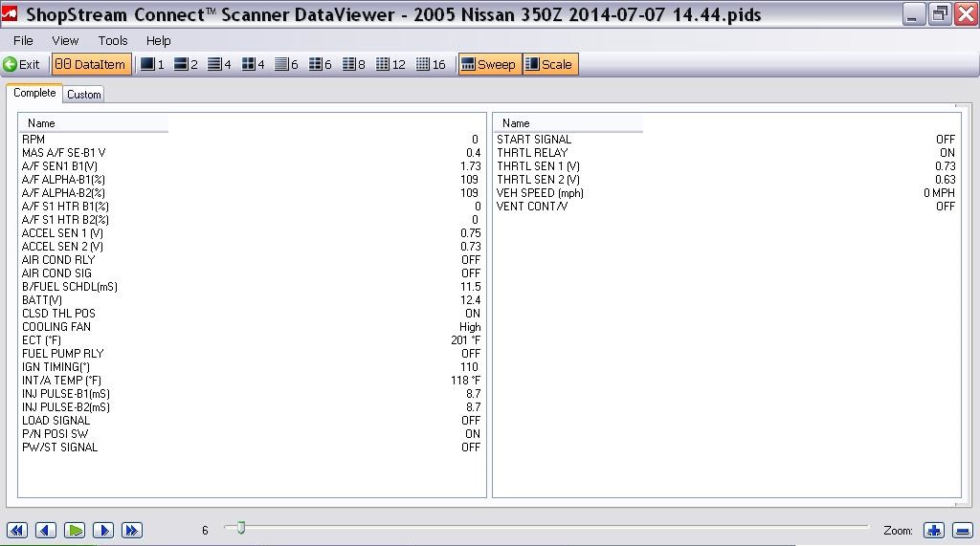This screenshot has height=546, width=980.
Task: Select the INJ PULSE-B1(mS) row
Action: point(252,394)
